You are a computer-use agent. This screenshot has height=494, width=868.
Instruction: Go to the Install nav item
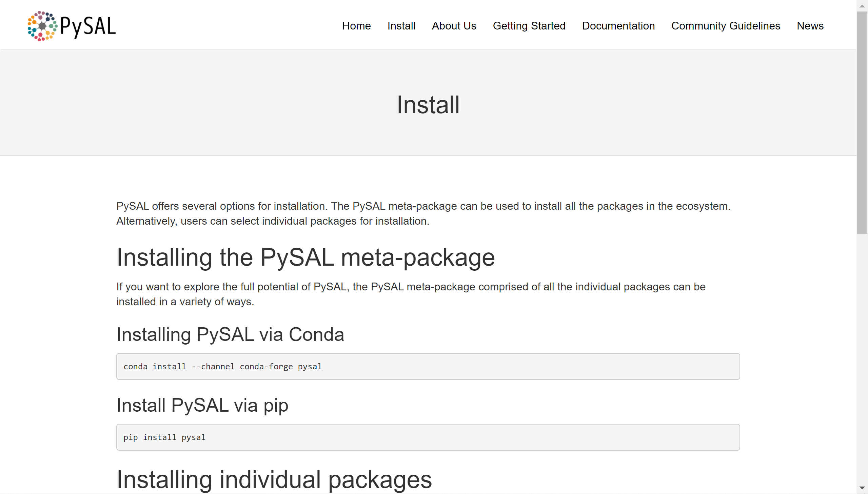(x=401, y=26)
